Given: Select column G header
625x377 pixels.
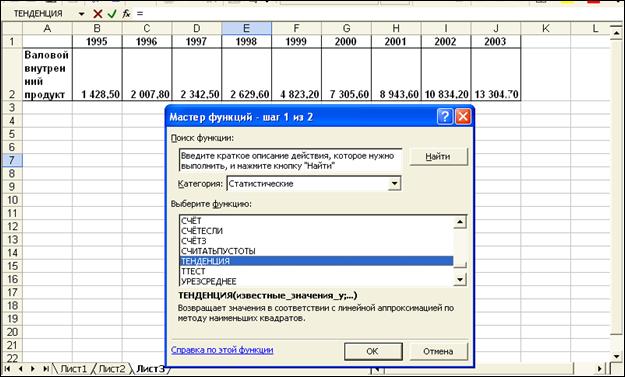Looking at the screenshot, I should coord(346,28).
